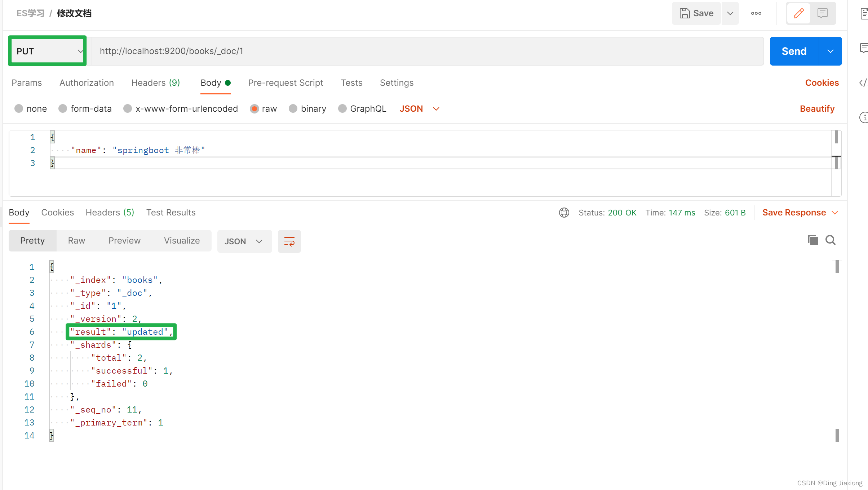868x490 pixels.
Task: Switch to Raw response view
Action: pyautogui.click(x=76, y=241)
